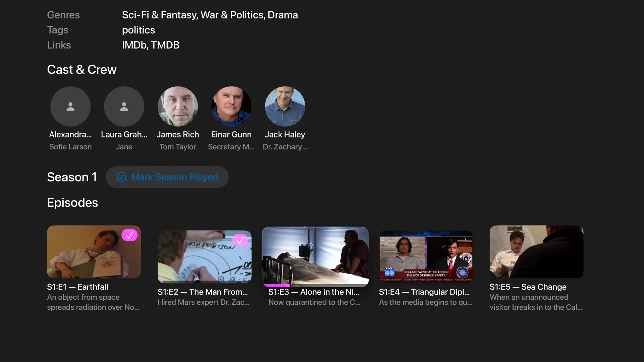Select the progress bar under episode 3
Viewport: 644px width, 362px height.
[315, 286]
